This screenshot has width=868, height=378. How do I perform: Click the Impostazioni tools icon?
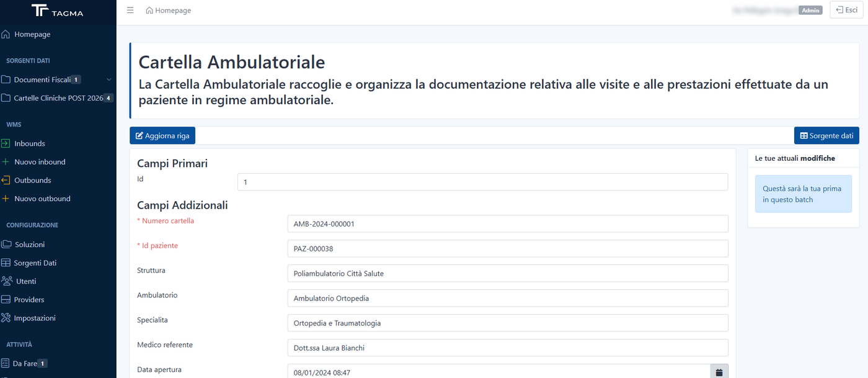pos(6,318)
